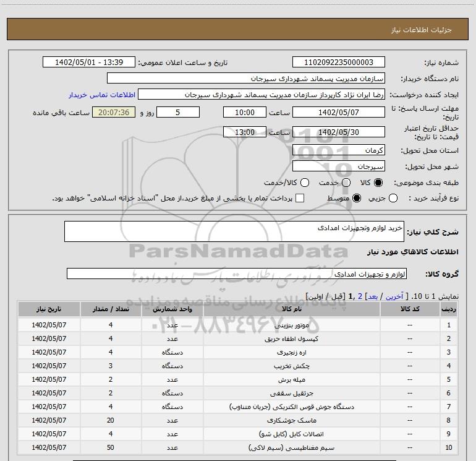Click the نام کالا column header
The image size is (476, 461).
click(x=291, y=309)
